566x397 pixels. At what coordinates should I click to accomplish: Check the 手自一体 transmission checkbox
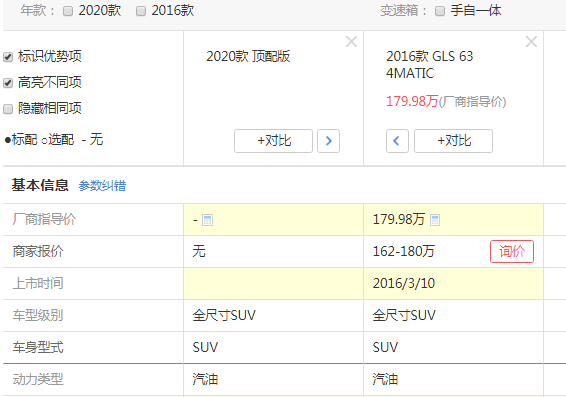[x=440, y=11]
